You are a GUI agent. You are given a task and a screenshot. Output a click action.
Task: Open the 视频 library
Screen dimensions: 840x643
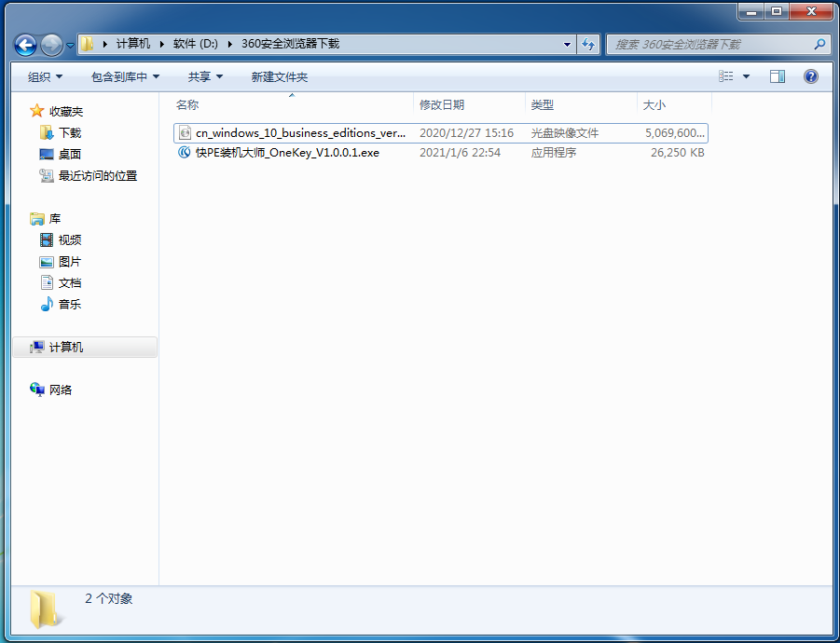(70, 239)
